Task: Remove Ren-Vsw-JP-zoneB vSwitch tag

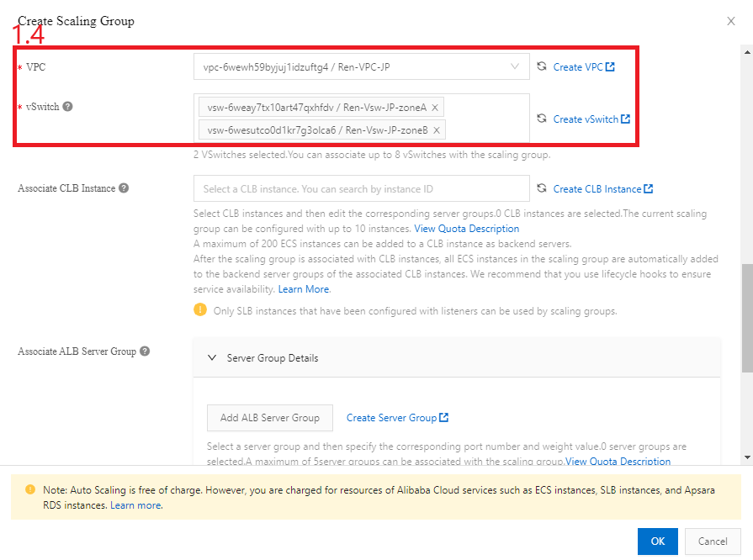Action: click(437, 129)
